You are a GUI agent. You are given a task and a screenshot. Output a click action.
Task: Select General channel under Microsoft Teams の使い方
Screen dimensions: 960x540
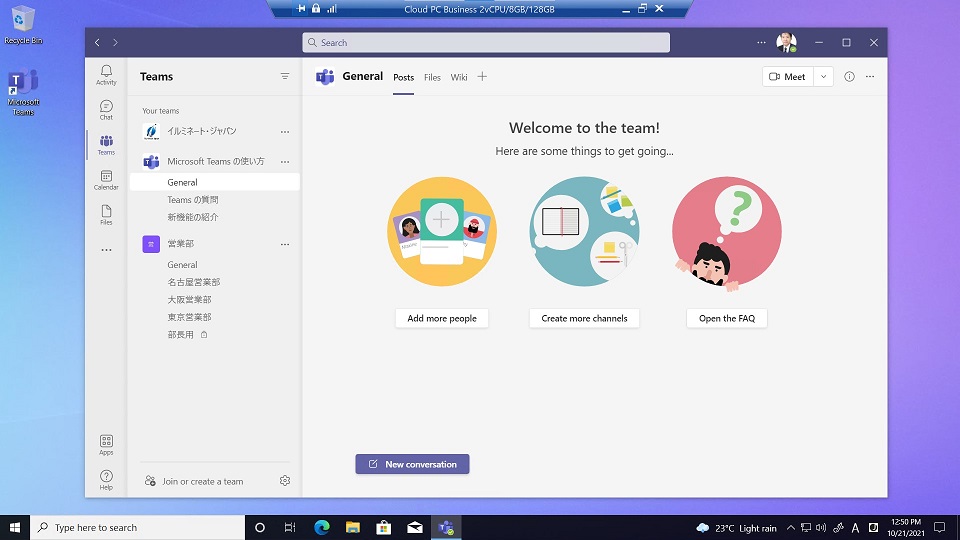pos(215,182)
